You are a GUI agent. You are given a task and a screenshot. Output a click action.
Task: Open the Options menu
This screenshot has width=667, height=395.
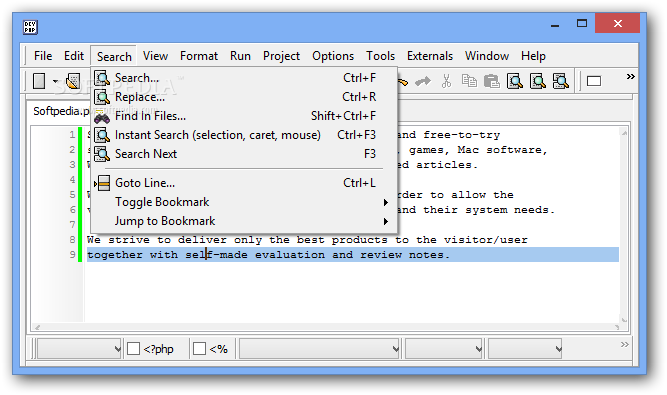tap(333, 56)
